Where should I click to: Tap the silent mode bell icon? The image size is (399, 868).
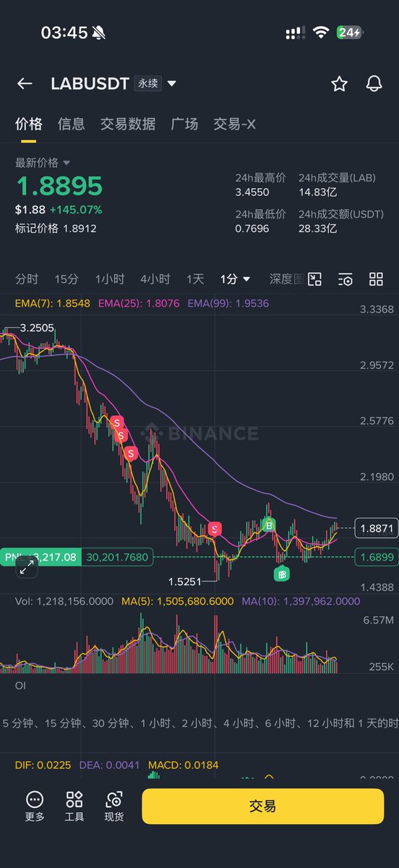[x=99, y=33]
